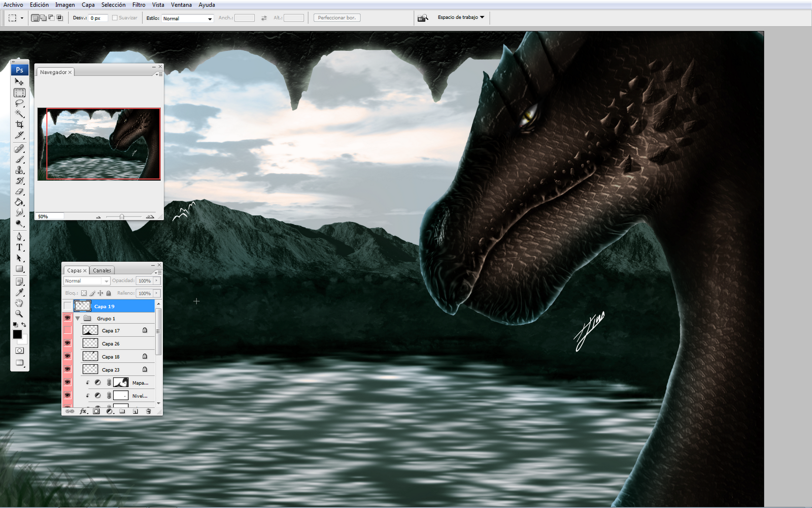This screenshot has width=812, height=508.
Task: Show the Capa 19 layer
Action: point(67,306)
